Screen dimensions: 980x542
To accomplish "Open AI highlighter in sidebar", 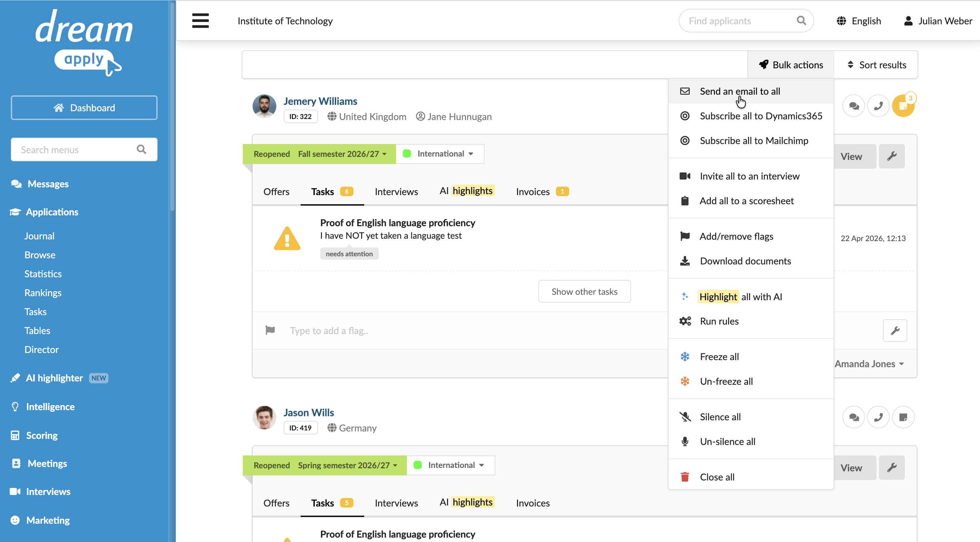I will [x=54, y=378].
